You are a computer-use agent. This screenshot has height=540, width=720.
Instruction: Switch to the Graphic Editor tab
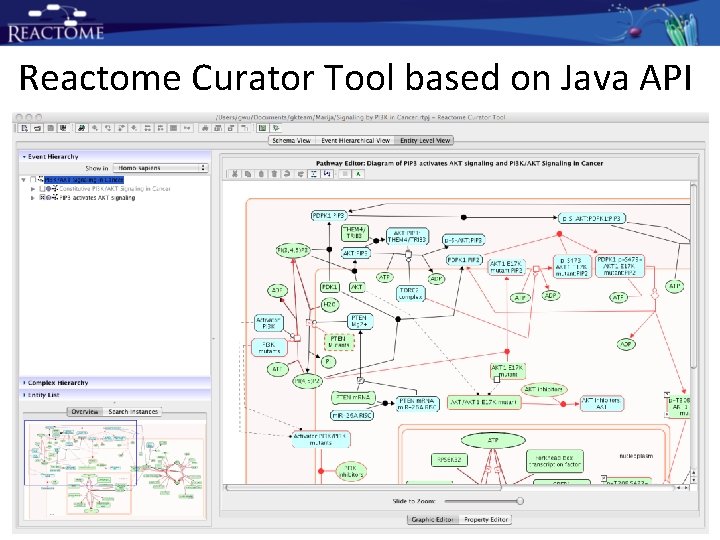pos(433,519)
